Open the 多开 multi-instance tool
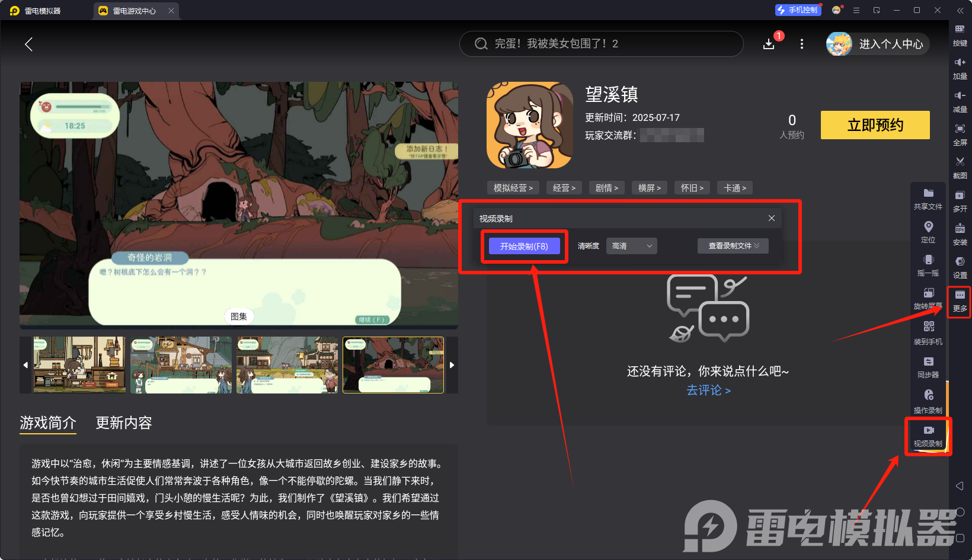This screenshot has width=972, height=560. (960, 201)
